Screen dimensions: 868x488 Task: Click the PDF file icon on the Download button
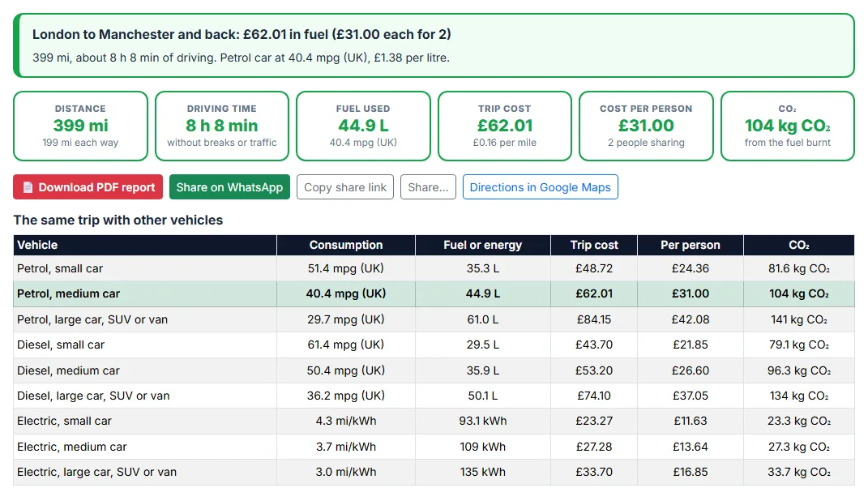pos(28,187)
